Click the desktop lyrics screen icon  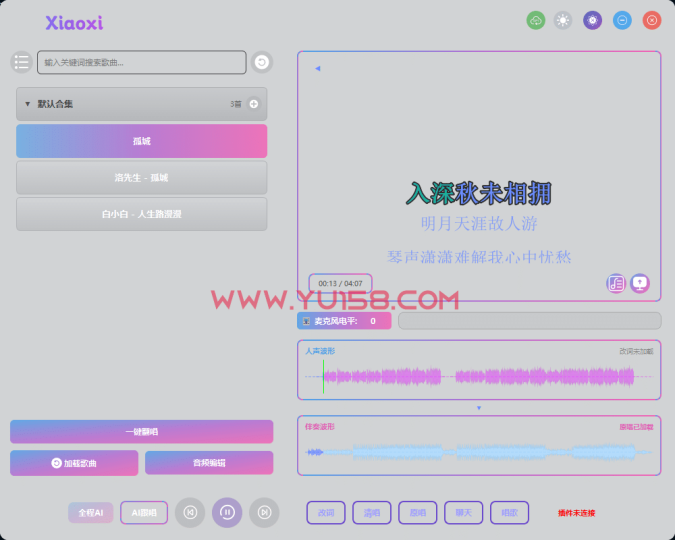(x=640, y=283)
